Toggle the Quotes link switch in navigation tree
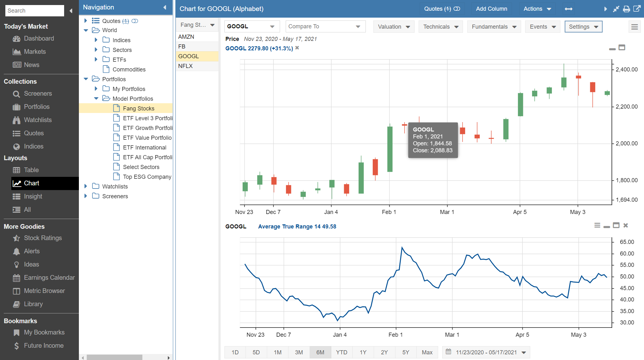Screen dimensions: 644x360 click(x=135, y=21)
